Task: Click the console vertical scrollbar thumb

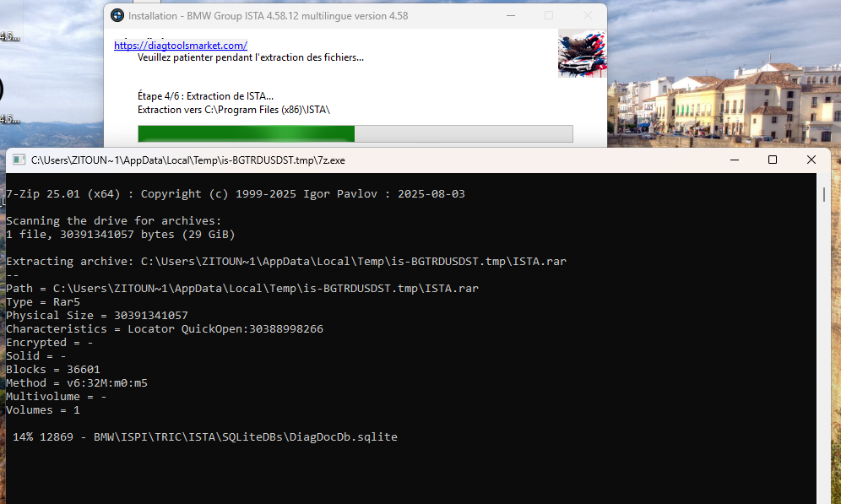Action: 823,195
